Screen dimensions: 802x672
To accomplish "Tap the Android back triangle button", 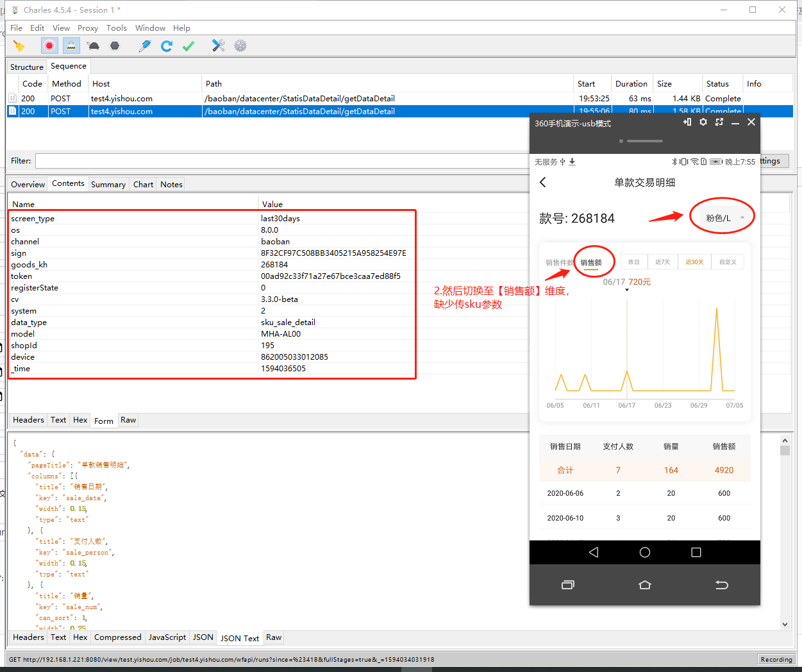I will tap(594, 552).
